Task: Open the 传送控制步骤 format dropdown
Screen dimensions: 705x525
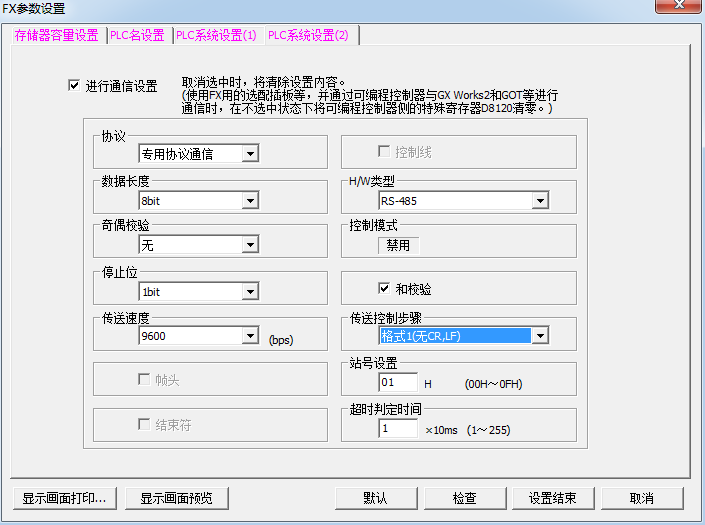Action: (539, 336)
